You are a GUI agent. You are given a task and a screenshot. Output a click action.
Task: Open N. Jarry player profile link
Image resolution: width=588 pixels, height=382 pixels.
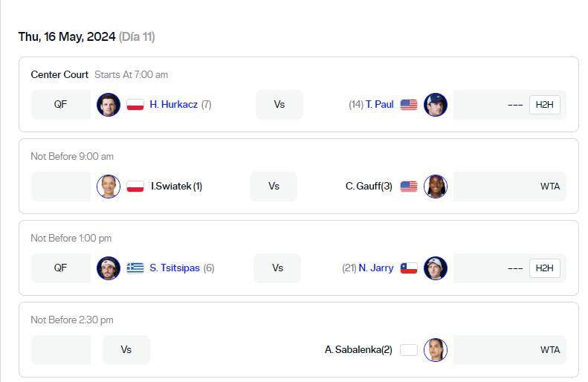[x=376, y=268]
